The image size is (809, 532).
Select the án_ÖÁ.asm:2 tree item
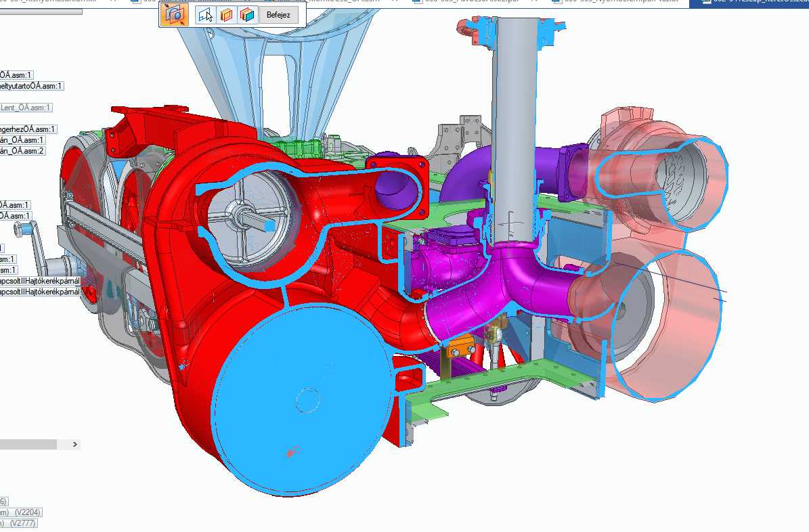(x=23, y=151)
